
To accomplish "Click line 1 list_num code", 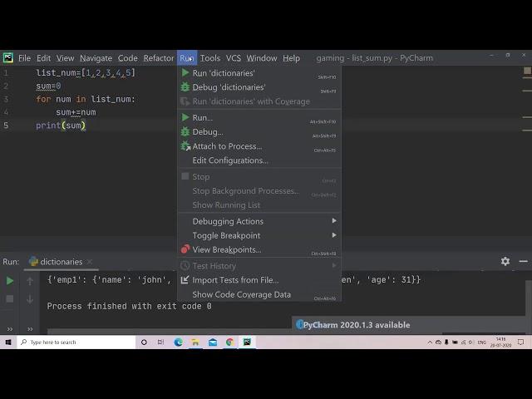I will click(86, 72).
